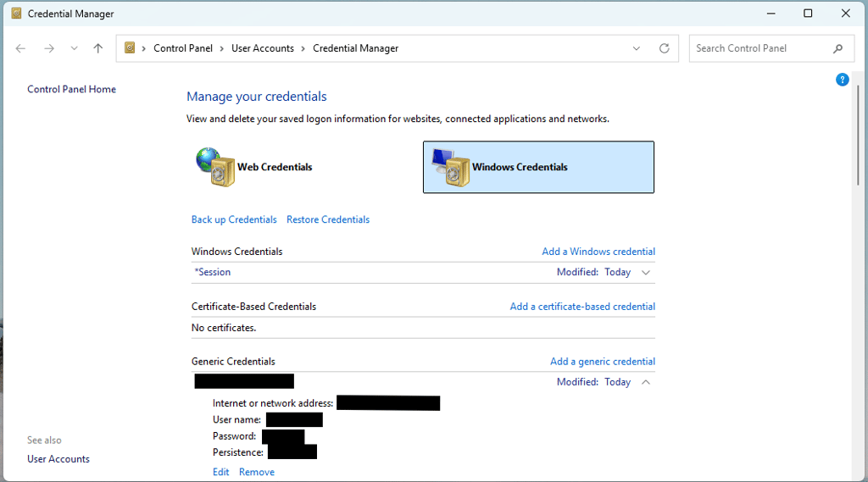Select Control Panel in the breadcrumb
Image resolution: width=868 pixels, height=482 pixels.
point(183,48)
